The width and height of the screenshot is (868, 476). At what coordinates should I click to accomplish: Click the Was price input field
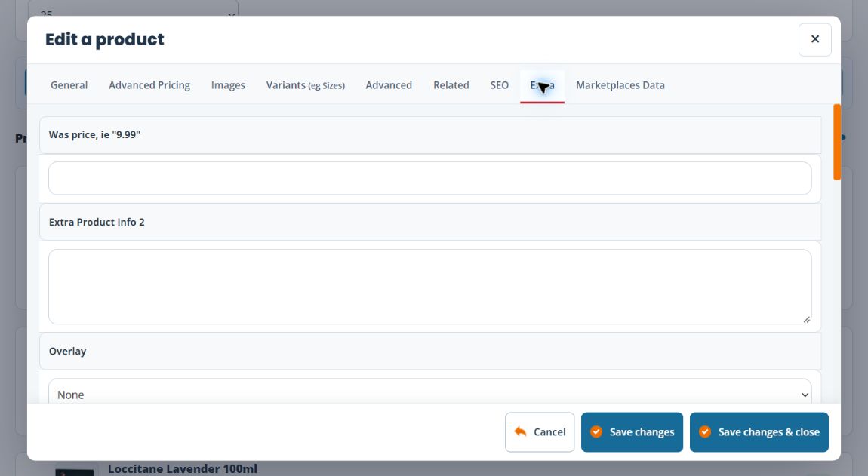click(430, 178)
